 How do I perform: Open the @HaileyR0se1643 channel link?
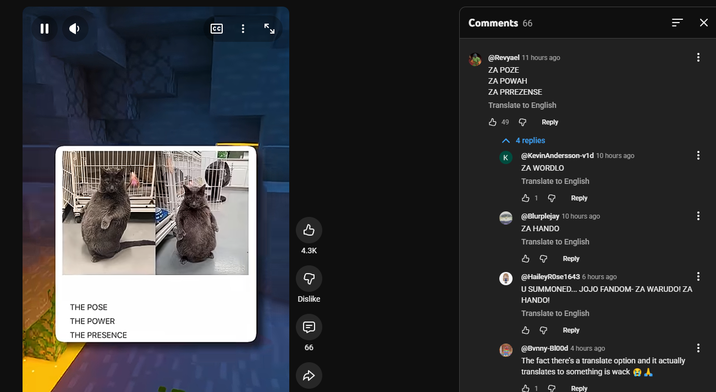coord(550,277)
